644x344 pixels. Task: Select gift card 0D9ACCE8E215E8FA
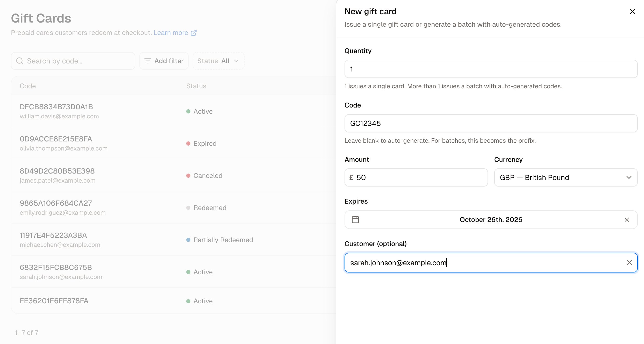(56, 139)
